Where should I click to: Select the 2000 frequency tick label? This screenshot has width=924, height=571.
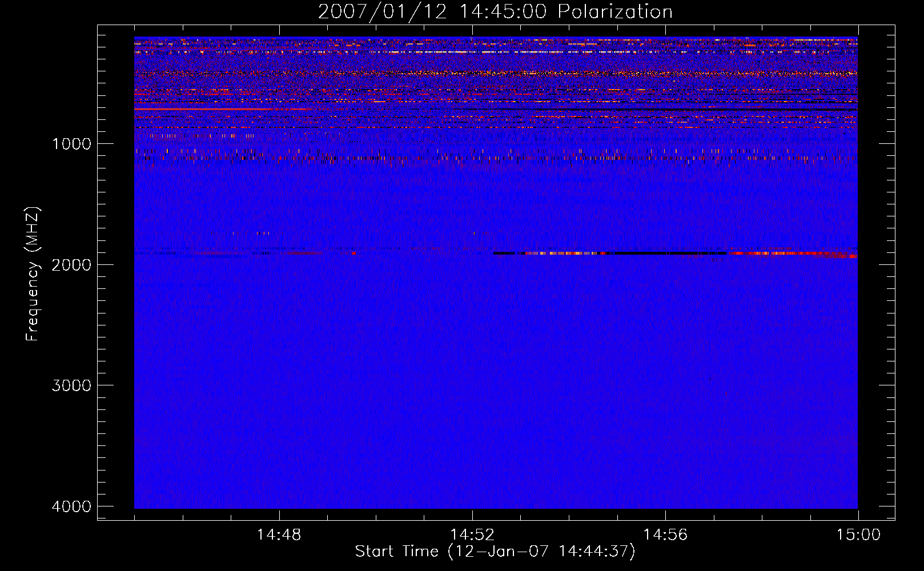point(71,265)
